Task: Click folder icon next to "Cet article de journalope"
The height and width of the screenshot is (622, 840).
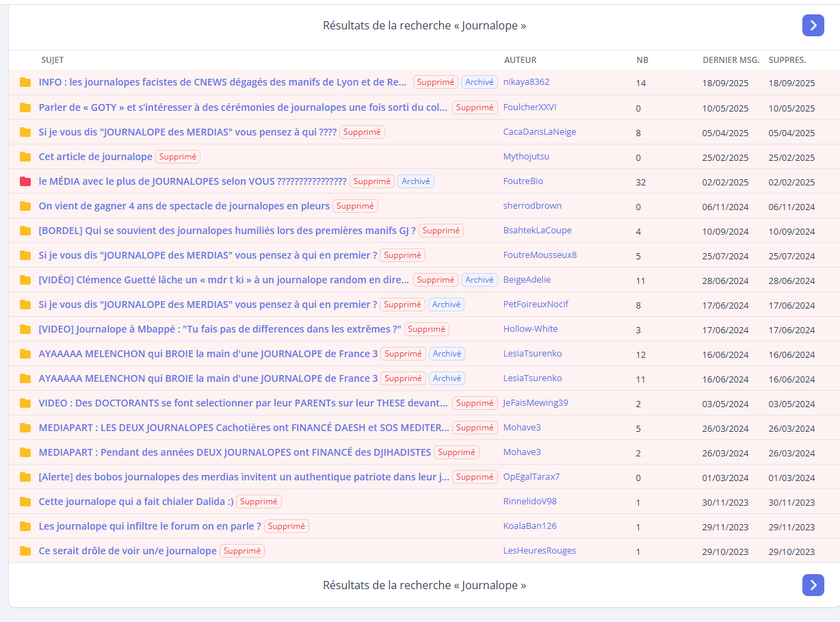Action: click(25, 157)
